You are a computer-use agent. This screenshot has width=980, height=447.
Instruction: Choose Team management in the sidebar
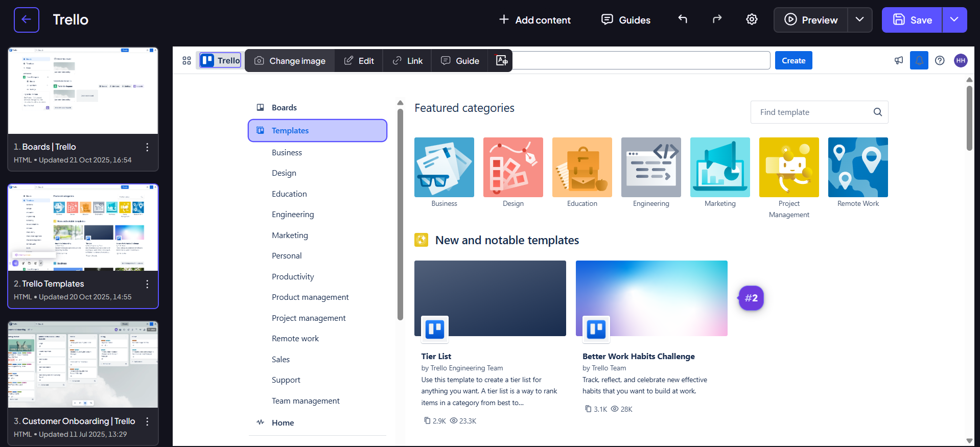(306, 401)
